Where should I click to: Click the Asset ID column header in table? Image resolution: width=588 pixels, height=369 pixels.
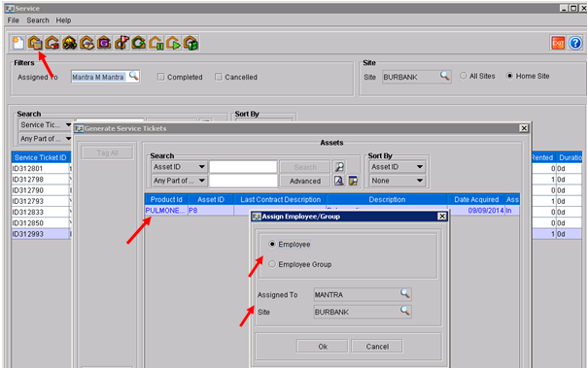[211, 199]
